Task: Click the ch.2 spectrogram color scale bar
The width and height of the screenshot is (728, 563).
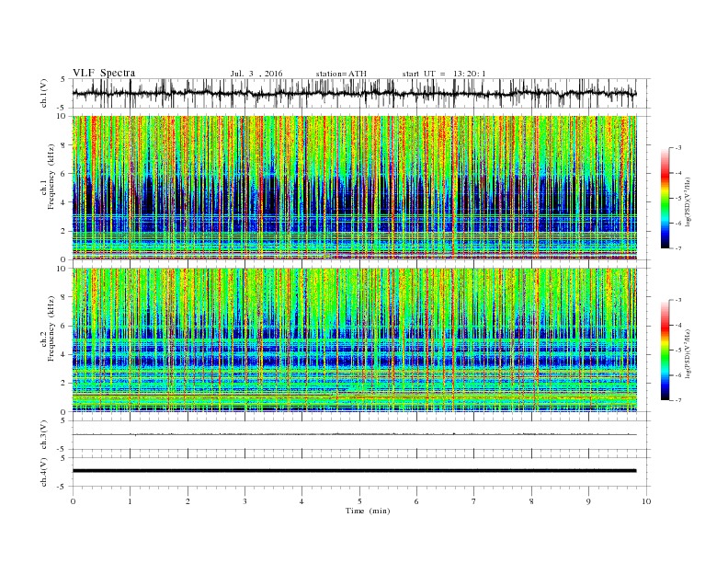Action: (665, 350)
